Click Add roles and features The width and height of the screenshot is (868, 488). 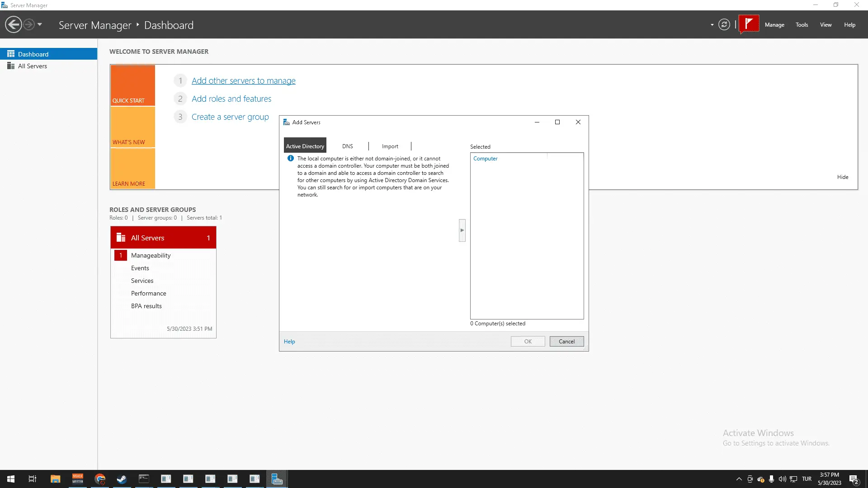pyautogui.click(x=231, y=99)
